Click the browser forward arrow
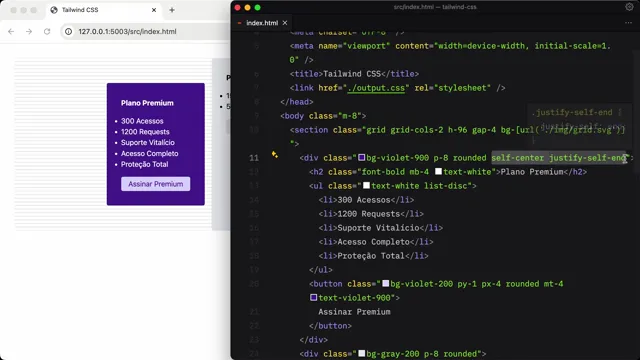Screen dimensions: 640x360 (x=29, y=31)
